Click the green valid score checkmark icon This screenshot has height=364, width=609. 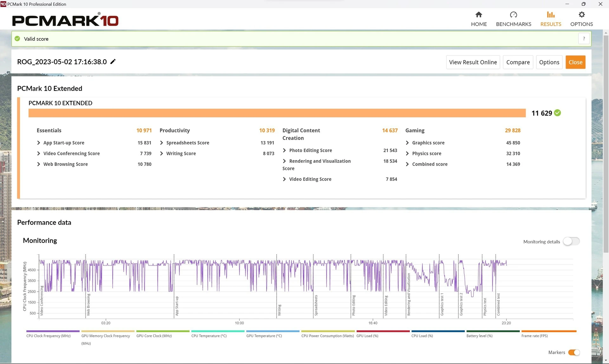(17, 39)
